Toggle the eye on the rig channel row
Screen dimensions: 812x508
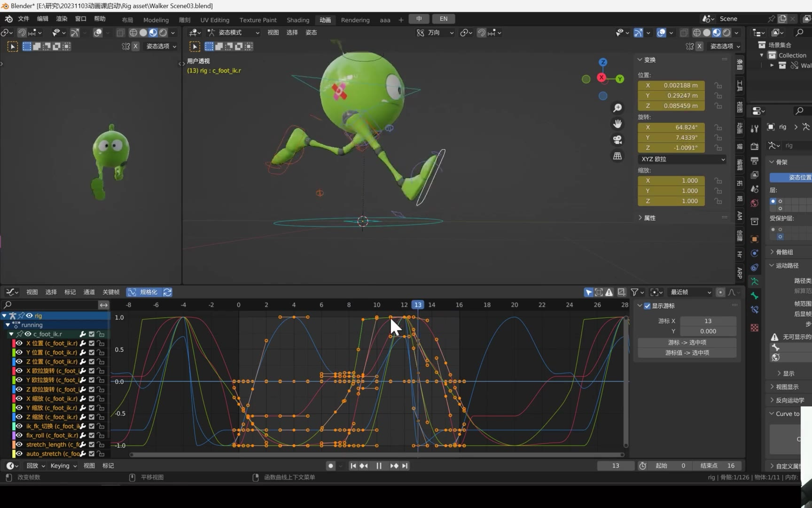click(29, 316)
